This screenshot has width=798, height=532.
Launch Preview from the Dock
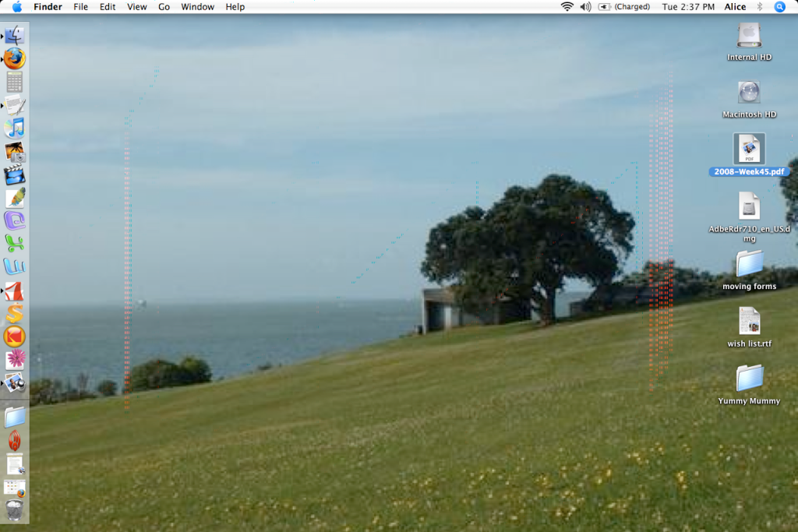[x=15, y=382]
